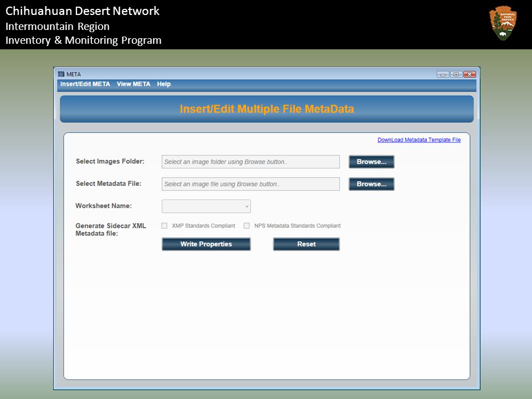Click the Select Metadata File text field
The width and height of the screenshot is (532, 399).
click(x=250, y=184)
